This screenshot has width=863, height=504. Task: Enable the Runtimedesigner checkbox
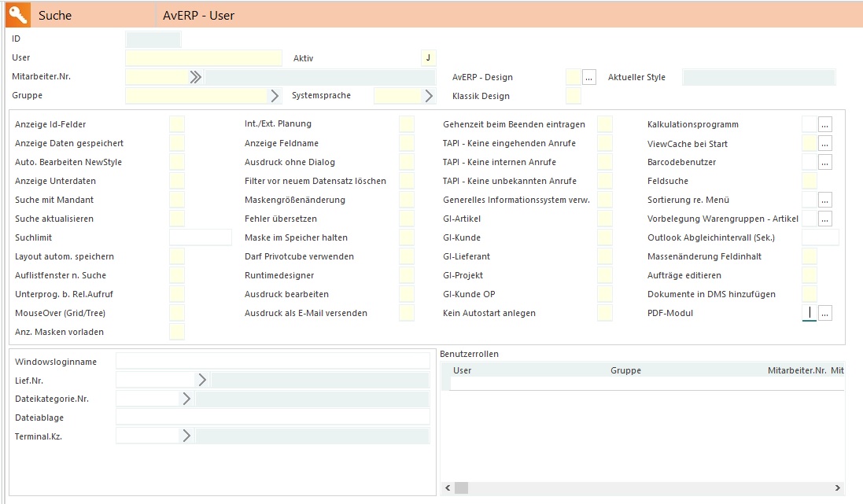[x=407, y=275]
